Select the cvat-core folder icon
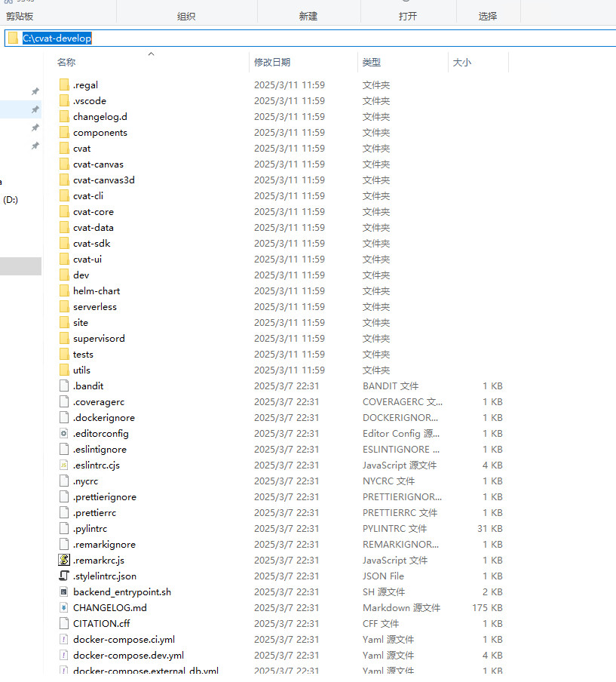 point(64,211)
